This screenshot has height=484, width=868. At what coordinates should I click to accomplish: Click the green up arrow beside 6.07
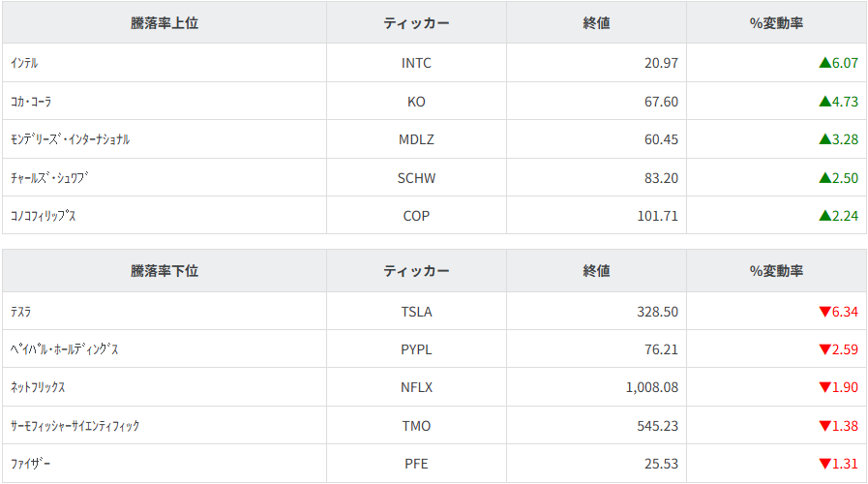[824, 63]
